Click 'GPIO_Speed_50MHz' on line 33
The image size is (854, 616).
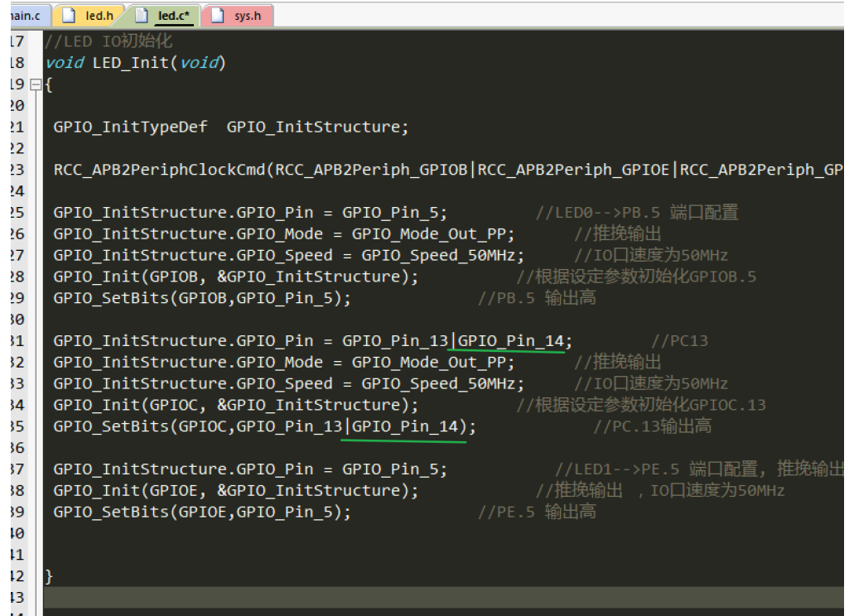pos(438,384)
